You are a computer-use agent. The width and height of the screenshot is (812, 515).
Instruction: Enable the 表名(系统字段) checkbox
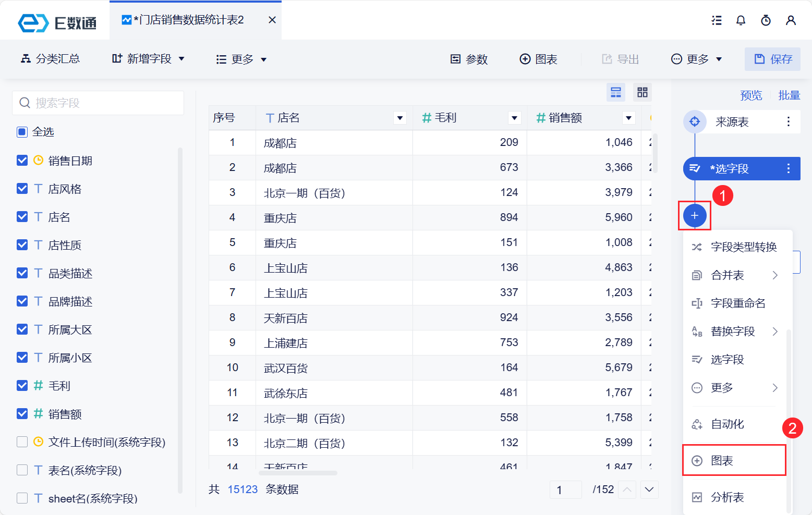tap(22, 470)
